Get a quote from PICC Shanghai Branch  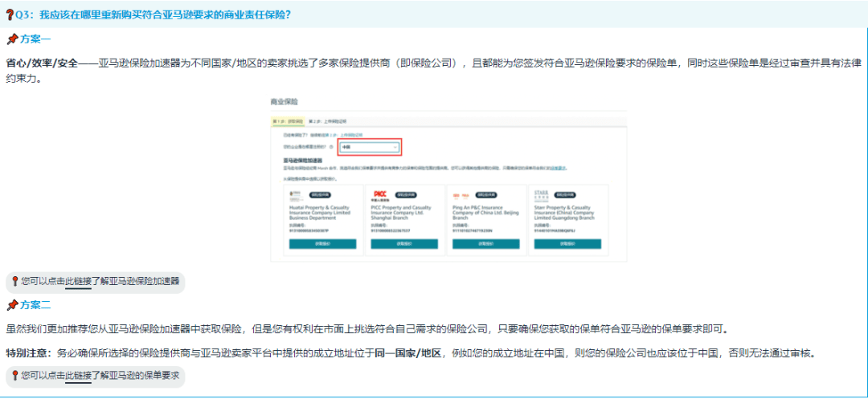point(404,244)
